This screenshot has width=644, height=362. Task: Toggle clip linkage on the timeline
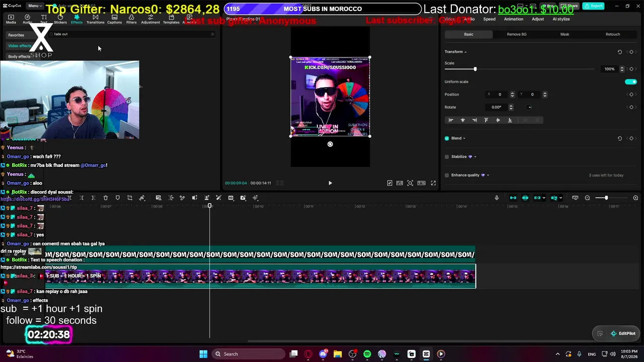pos(537,198)
